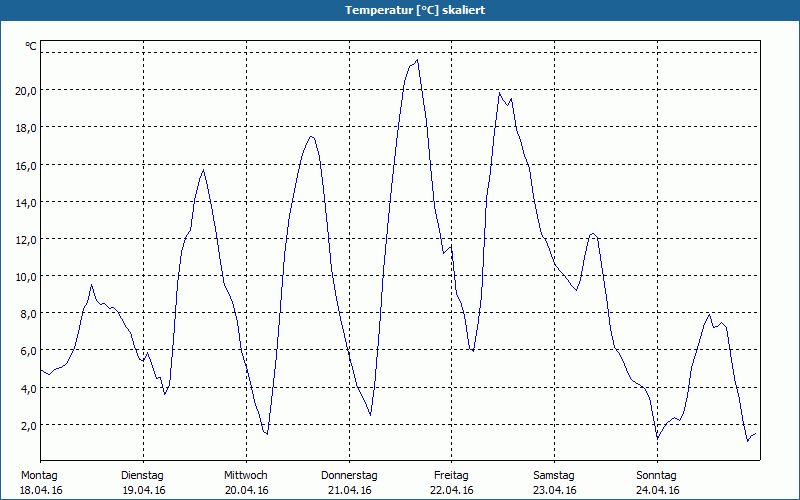Click the 18,0 axis value

(26, 128)
